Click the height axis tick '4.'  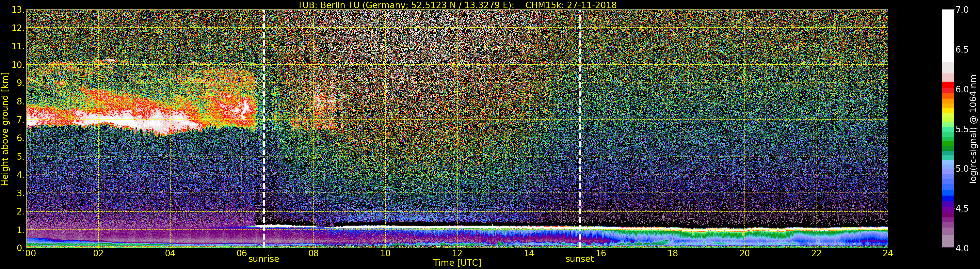pyautogui.click(x=20, y=175)
